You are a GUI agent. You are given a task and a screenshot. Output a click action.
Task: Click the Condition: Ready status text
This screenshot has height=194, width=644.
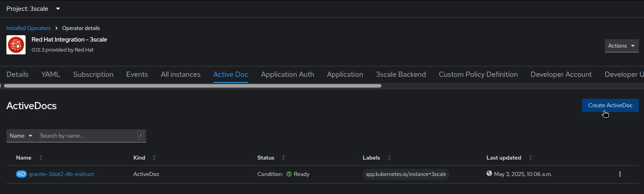point(283,174)
